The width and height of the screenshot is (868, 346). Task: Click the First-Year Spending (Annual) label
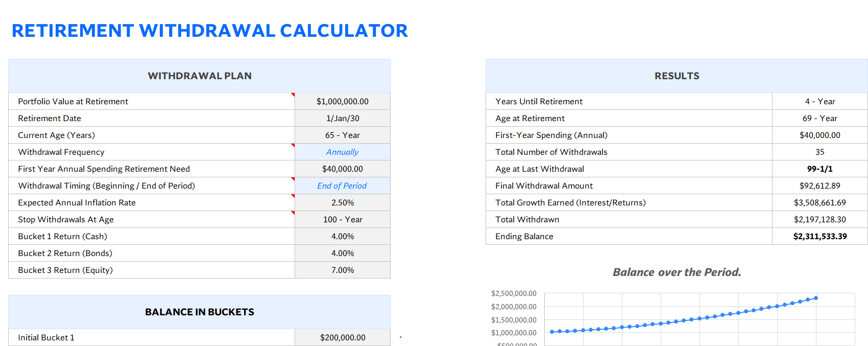tap(551, 135)
